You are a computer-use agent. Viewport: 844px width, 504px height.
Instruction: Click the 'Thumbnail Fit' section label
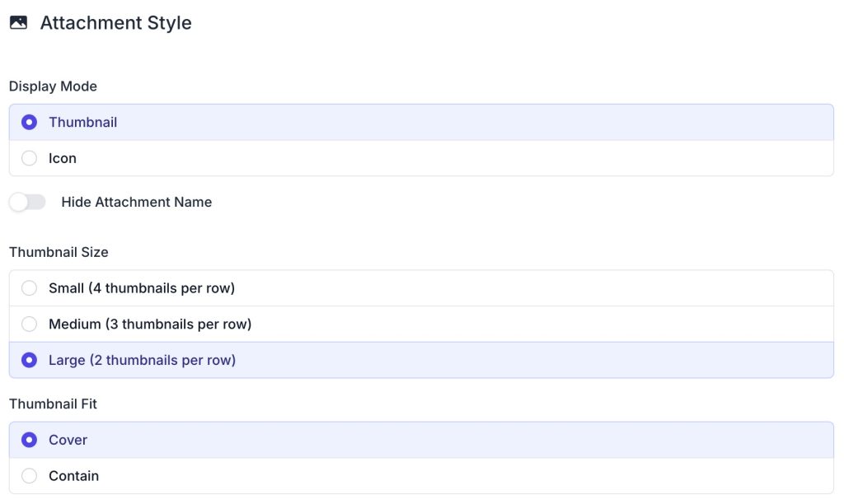tap(53, 404)
